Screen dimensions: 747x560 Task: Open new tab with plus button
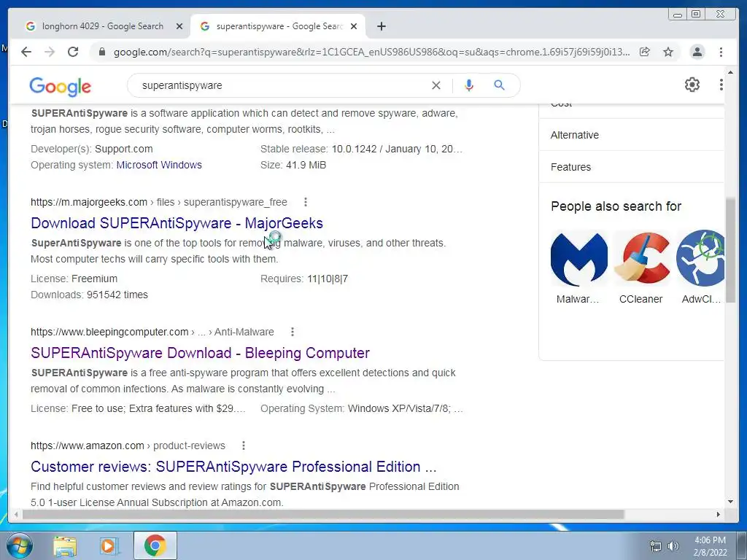381,26
